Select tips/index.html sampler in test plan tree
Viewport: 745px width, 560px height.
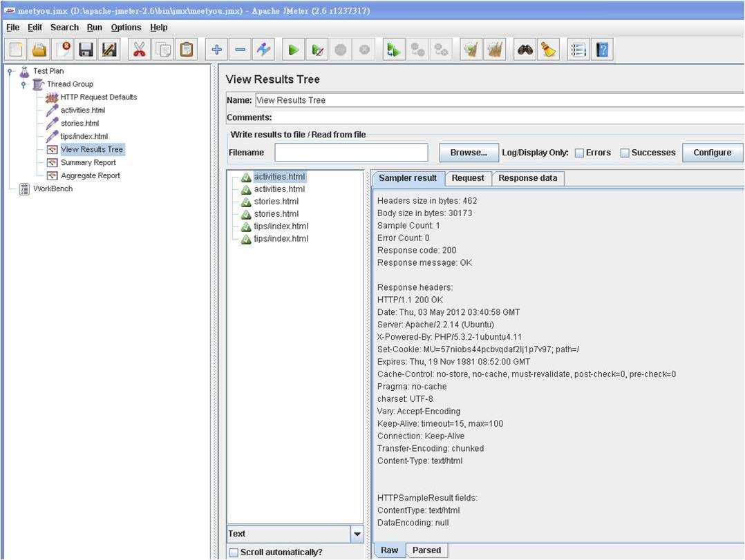click(x=84, y=136)
